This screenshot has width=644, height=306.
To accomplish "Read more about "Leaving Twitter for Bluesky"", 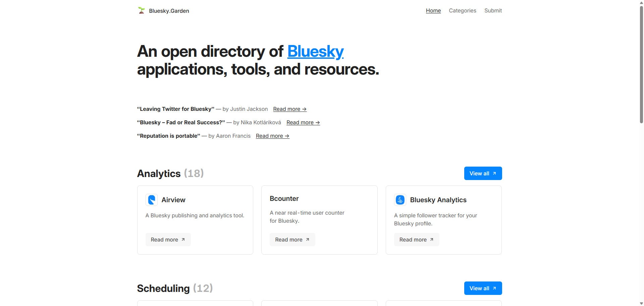I will [x=290, y=109].
